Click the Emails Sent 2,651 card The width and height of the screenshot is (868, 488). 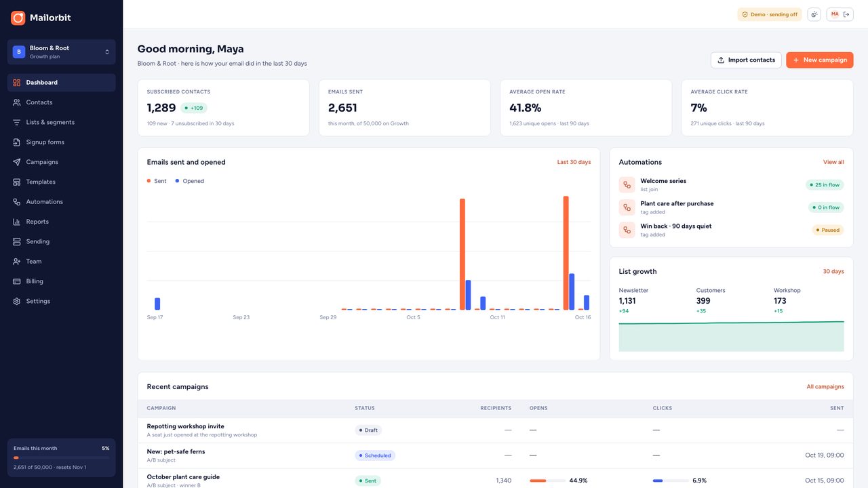click(405, 108)
